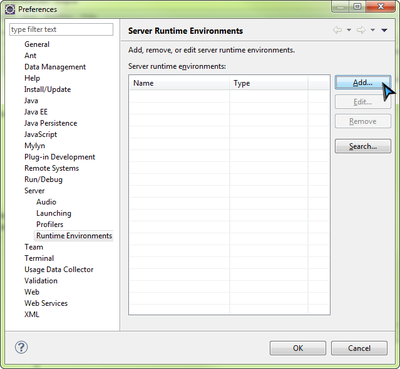Select Profilers under Server

[50, 224]
